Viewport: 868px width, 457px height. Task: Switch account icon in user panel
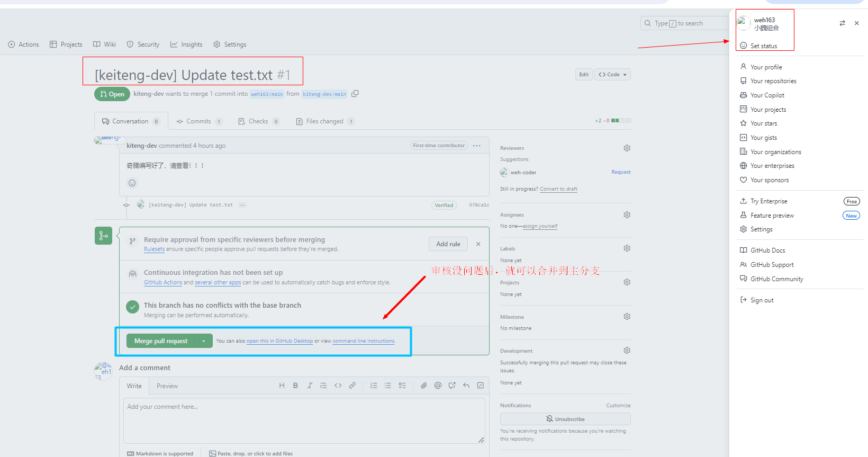pyautogui.click(x=842, y=23)
